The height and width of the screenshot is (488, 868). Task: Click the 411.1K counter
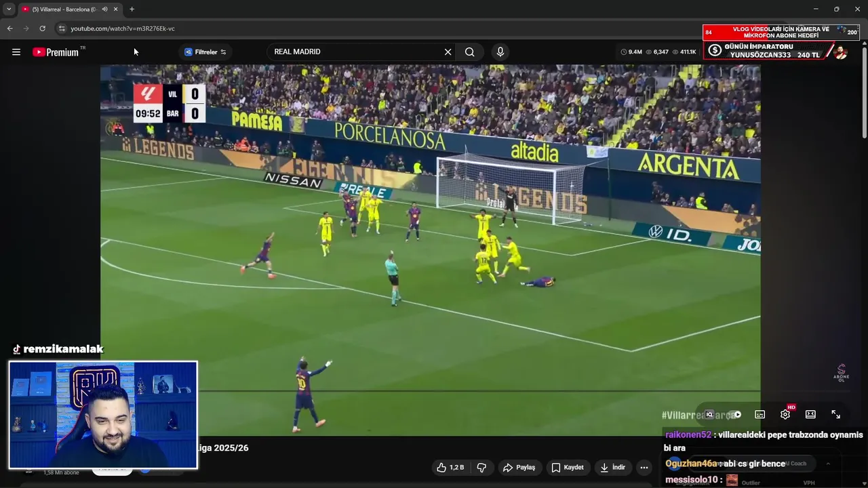point(684,52)
